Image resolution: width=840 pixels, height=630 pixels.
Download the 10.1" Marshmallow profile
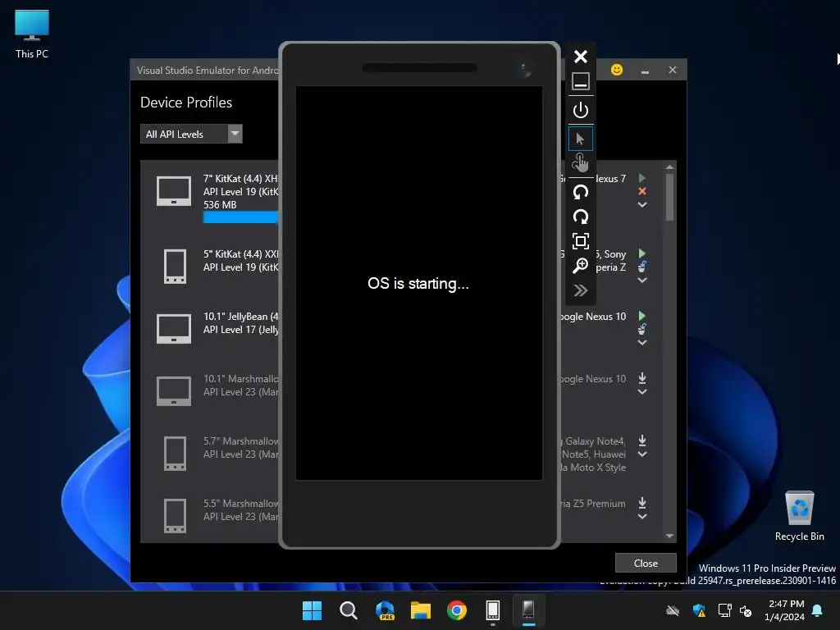641,378
